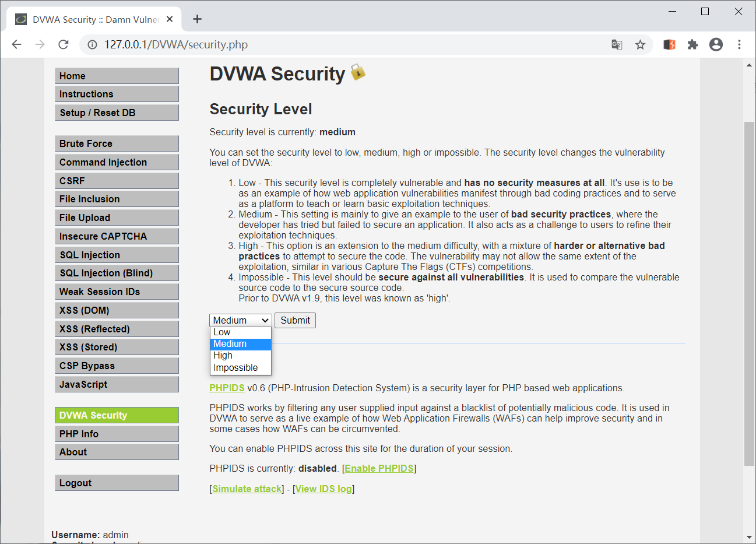Viewport: 756px width, 544px height.
Task: Click the address bar URL field
Action: [350, 44]
